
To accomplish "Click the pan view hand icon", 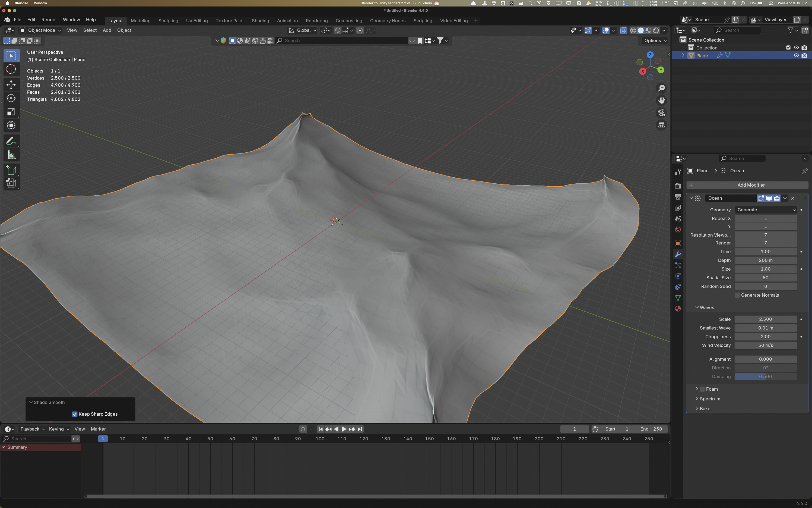I will (661, 101).
